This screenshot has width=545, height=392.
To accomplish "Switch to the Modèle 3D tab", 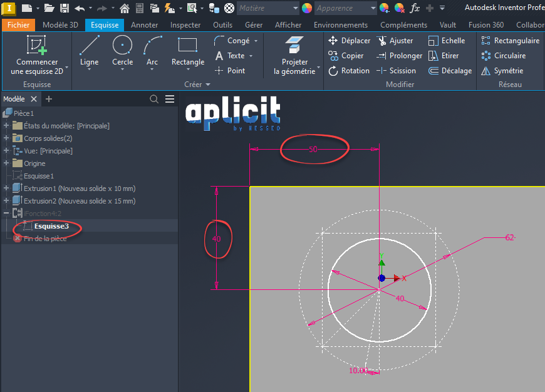I will coord(60,25).
